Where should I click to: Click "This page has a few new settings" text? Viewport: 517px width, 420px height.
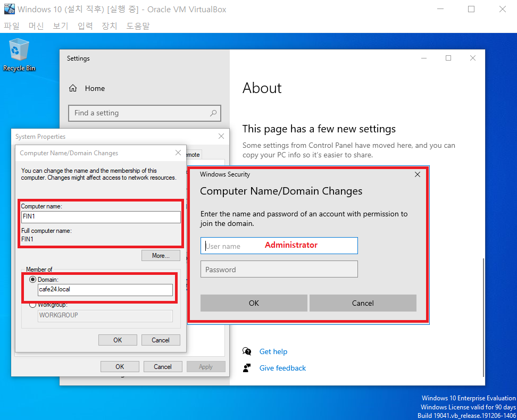(319, 129)
